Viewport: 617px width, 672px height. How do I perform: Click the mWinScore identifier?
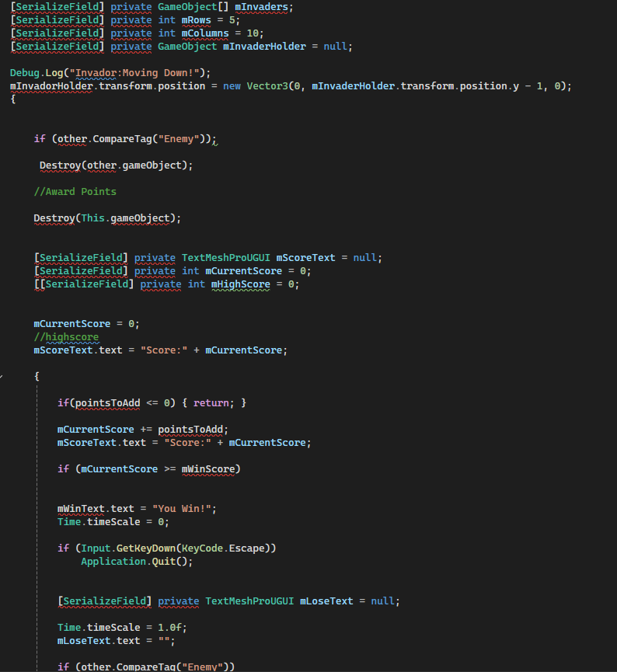(208, 469)
